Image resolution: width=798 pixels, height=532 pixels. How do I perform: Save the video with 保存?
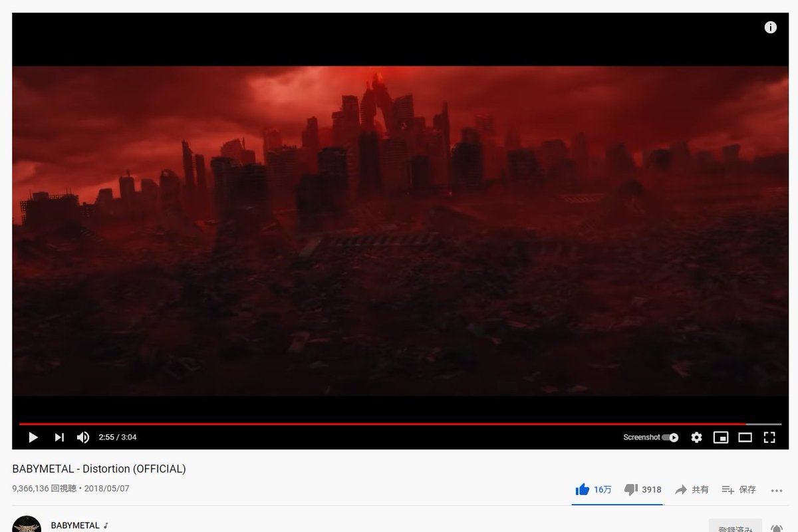click(739, 489)
